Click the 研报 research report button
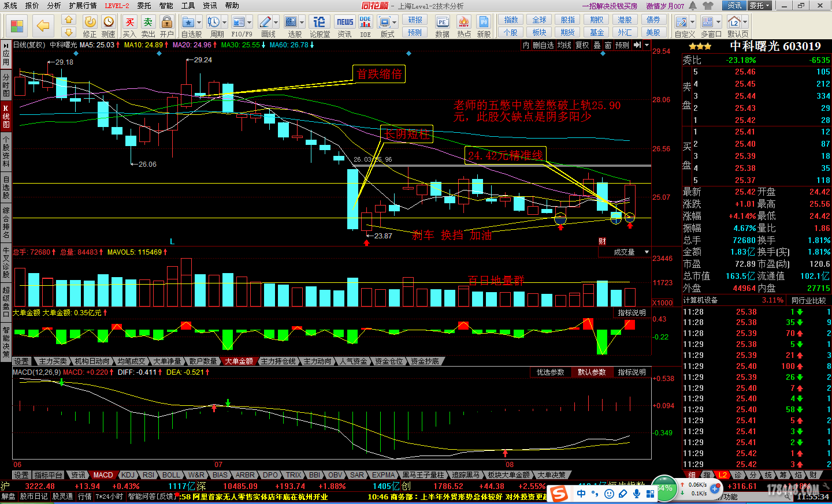This screenshot has height=504, width=832. [415, 20]
